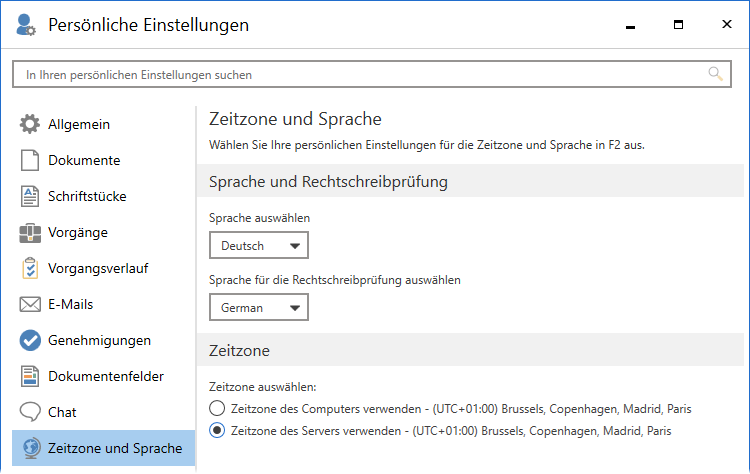Viewport: 750px width, 474px height.
Task: Click the globe icon for Zeitzone und Sprache
Action: [31, 448]
